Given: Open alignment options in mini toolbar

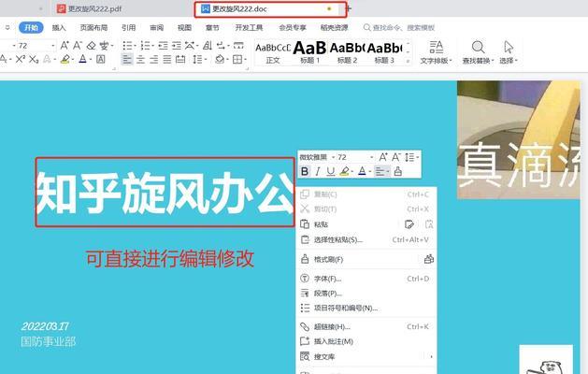Looking at the screenshot, I should tap(382, 171).
